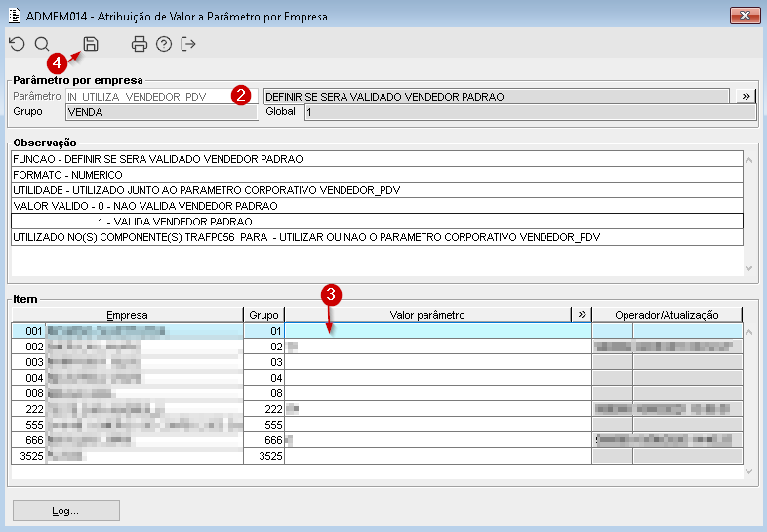Click Valor parâmetro cell for empresa 555
Viewport: 767px width, 532px height.
(438, 425)
